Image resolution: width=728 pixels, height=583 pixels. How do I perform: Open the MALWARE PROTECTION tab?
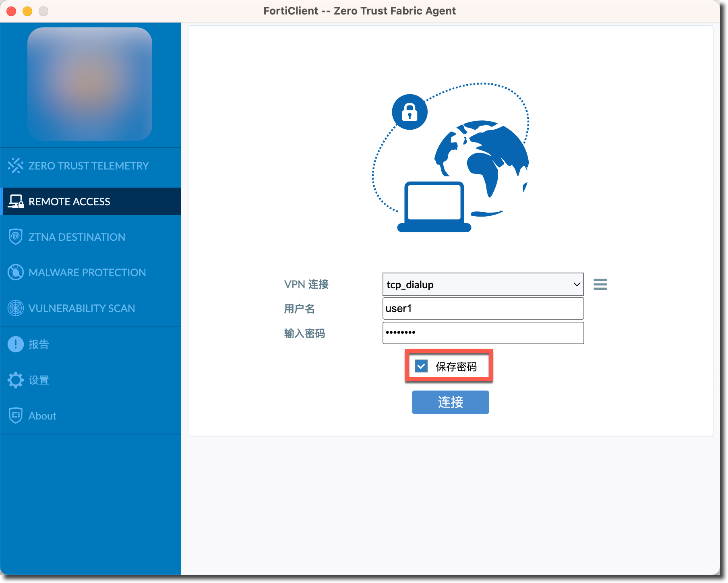click(87, 273)
